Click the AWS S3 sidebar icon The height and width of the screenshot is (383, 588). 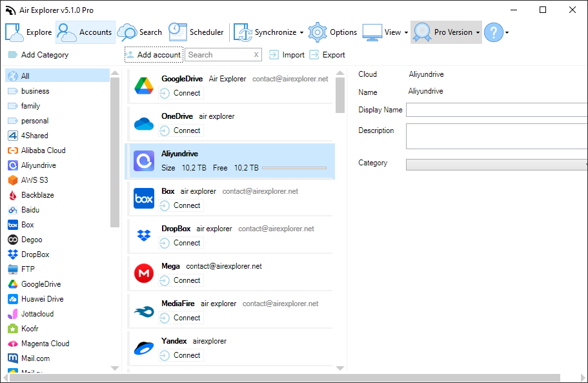point(13,180)
